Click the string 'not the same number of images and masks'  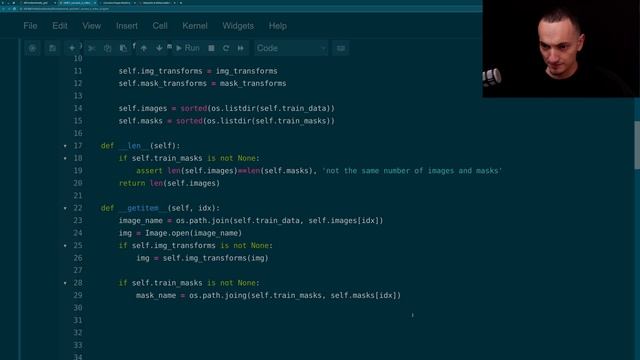[412, 171]
